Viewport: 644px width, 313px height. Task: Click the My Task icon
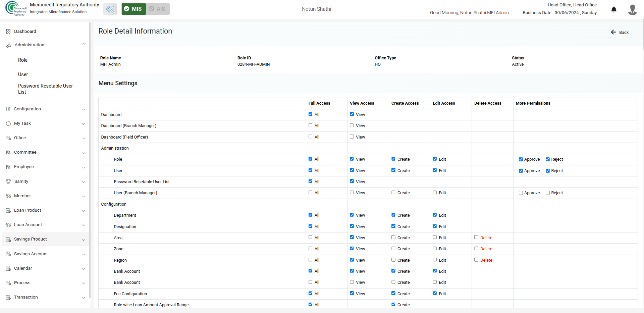click(8, 123)
